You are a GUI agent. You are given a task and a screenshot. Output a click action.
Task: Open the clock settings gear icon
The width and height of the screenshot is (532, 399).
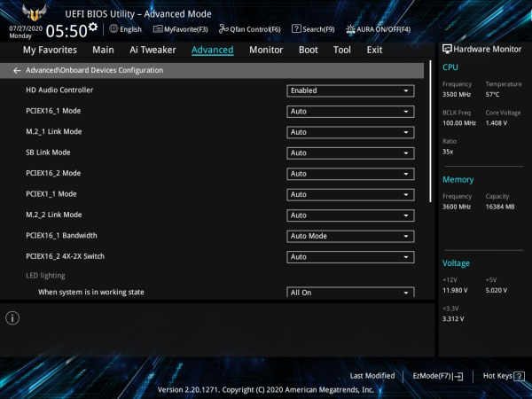[x=92, y=27]
